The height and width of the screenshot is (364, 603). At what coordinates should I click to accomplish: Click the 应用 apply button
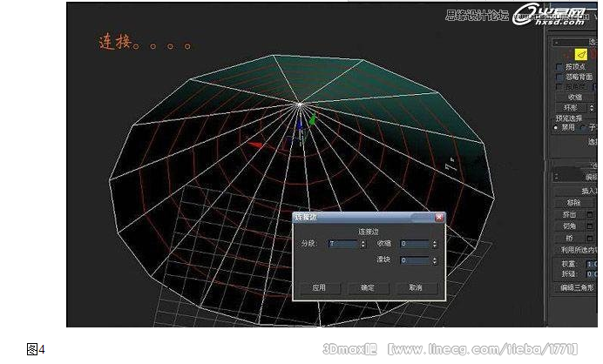click(320, 288)
